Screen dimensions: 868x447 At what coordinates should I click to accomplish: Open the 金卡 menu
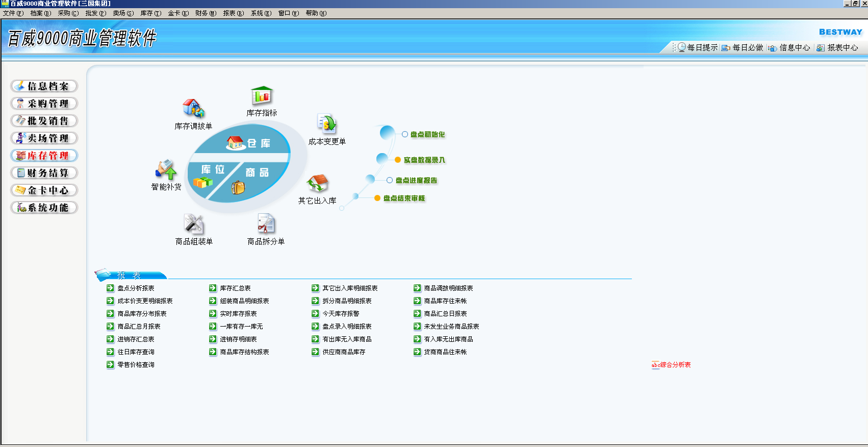(x=178, y=13)
